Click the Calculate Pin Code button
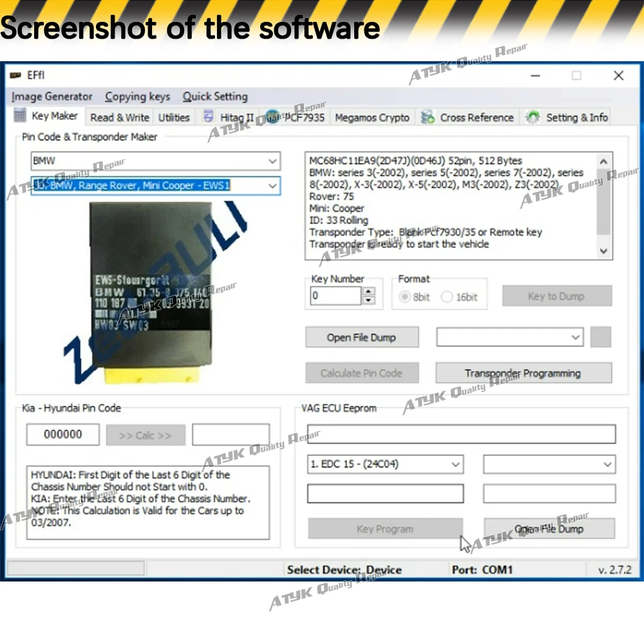The width and height of the screenshot is (644, 644). [x=362, y=373]
